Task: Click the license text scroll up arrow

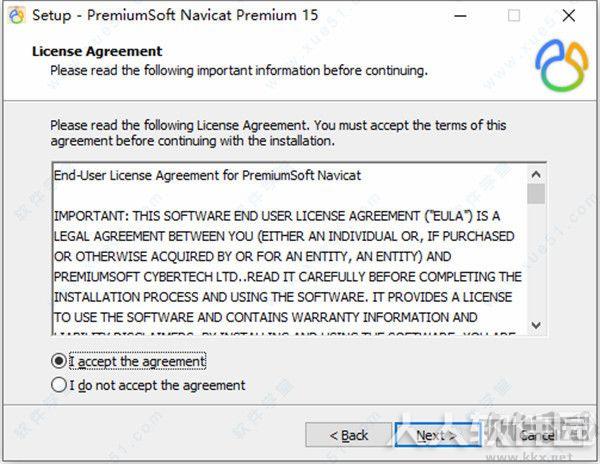Action: pos(536,174)
